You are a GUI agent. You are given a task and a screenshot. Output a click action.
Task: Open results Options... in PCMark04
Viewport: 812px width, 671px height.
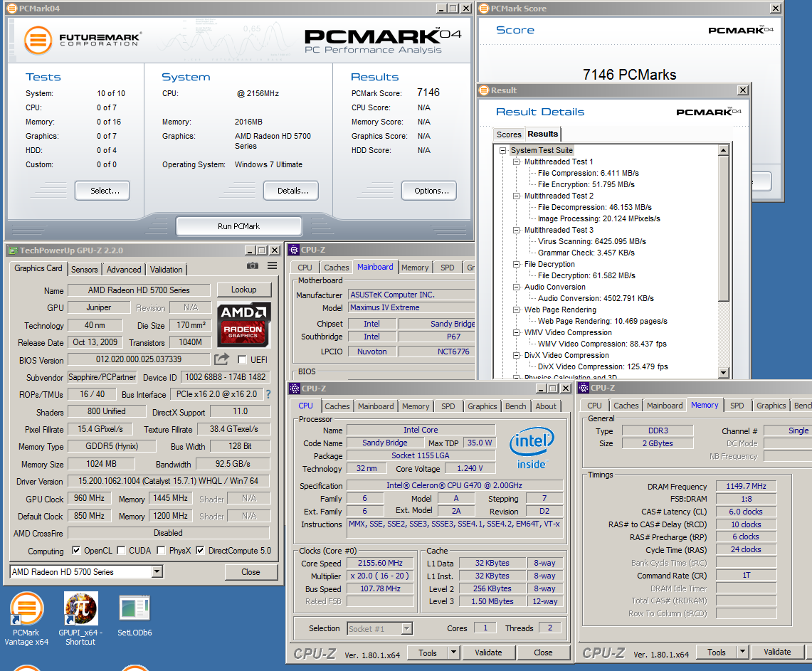(429, 191)
